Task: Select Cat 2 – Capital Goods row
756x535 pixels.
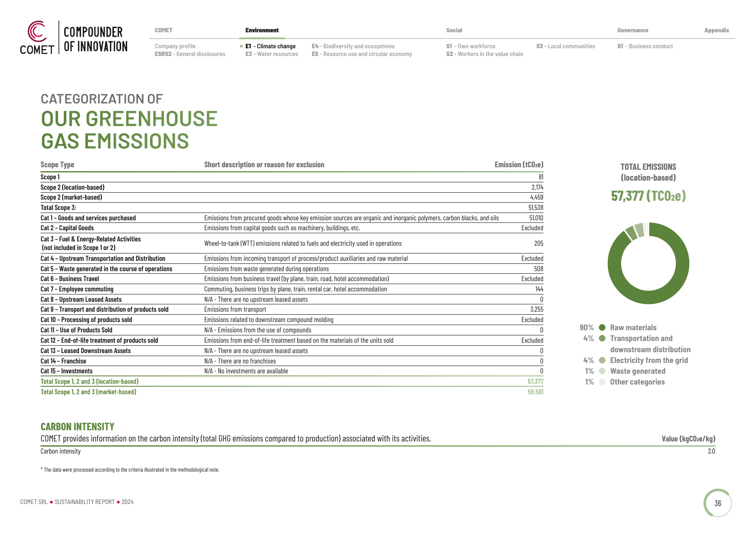Action: pos(292,228)
